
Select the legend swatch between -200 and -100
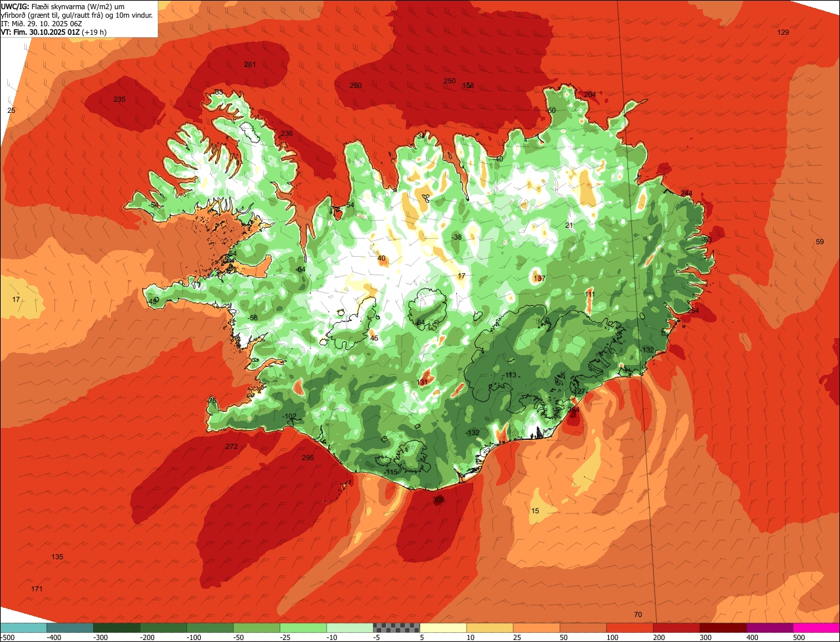pos(163,628)
